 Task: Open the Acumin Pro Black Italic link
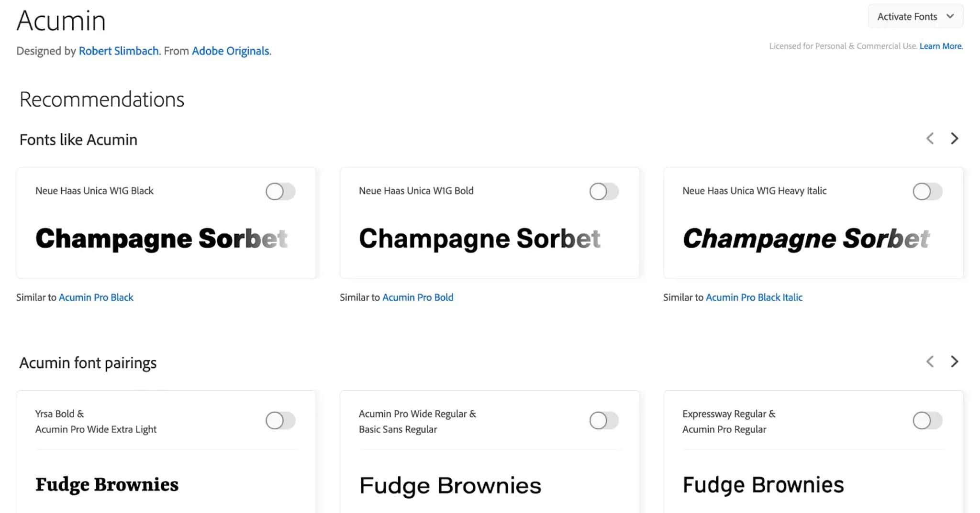click(754, 297)
